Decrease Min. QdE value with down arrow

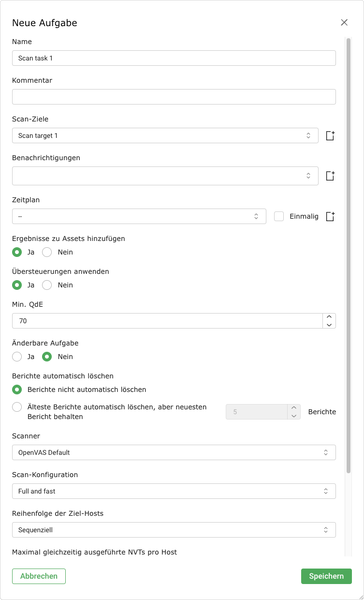tap(329, 325)
